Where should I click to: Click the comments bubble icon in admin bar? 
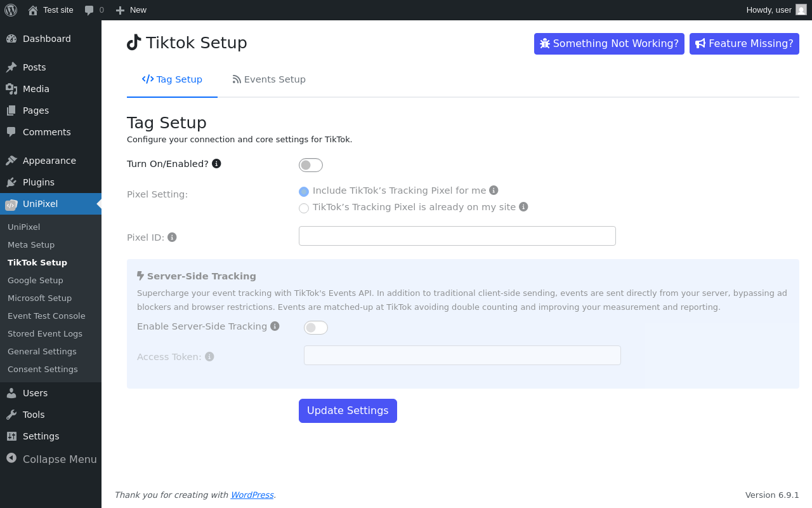(89, 10)
